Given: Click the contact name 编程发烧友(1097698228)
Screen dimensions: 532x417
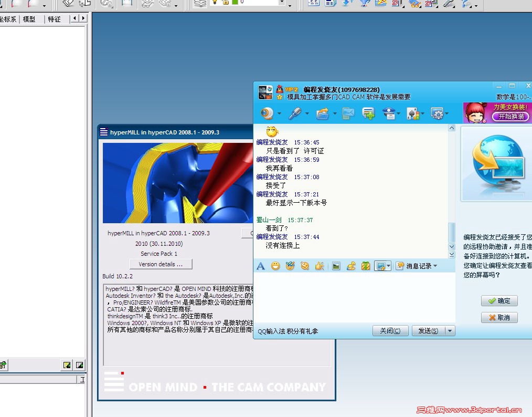Looking at the screenshot, I should point(342,89).
